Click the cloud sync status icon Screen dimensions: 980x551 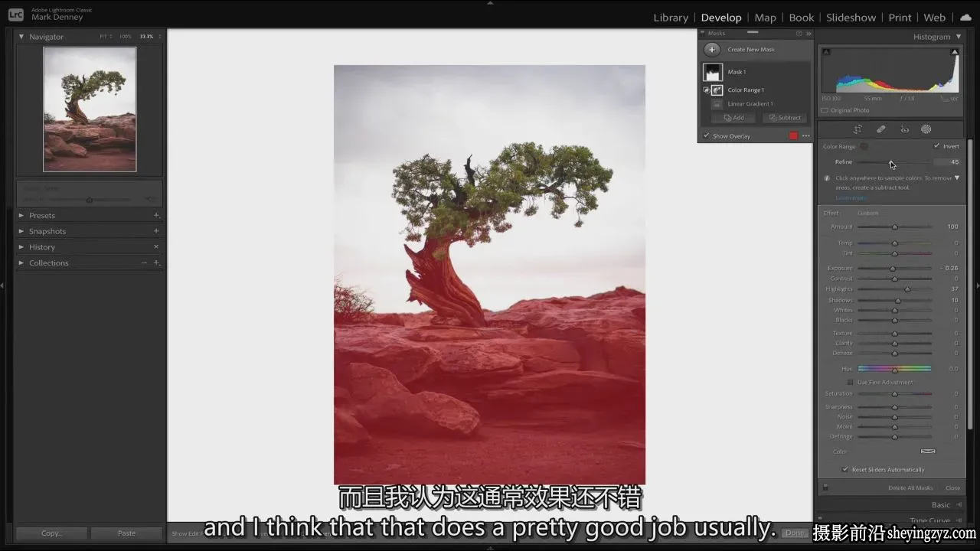coord(965,18)
